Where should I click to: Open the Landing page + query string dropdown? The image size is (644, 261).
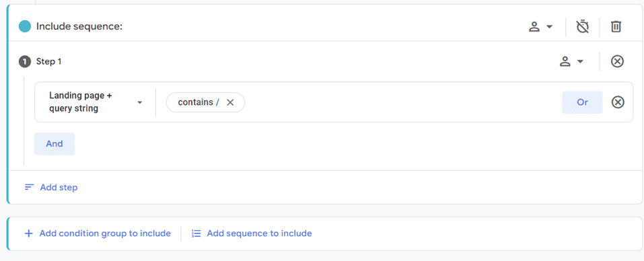[96, 102]
